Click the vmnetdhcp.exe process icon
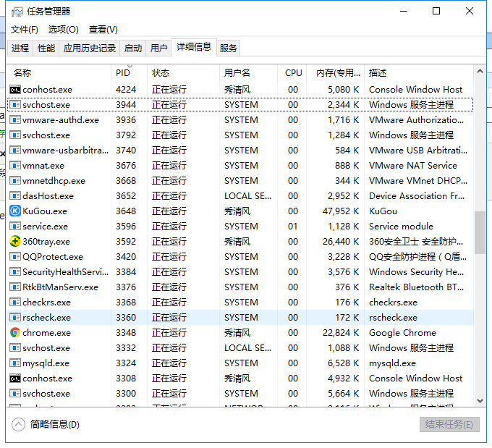This screenshot has height=448, width=492. pyautogui.click(x=15, y=180)
